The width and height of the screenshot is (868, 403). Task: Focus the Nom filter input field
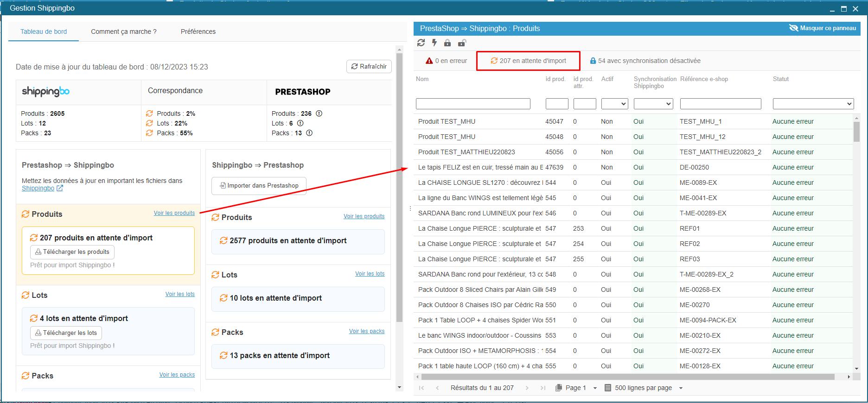473,104
